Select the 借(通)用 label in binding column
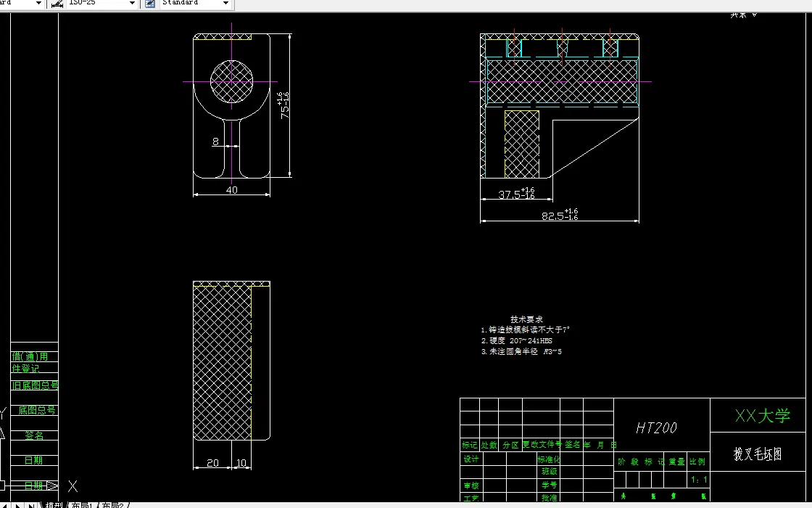The image size is (812, 508). pyautogui.click(x=30, y=356)
